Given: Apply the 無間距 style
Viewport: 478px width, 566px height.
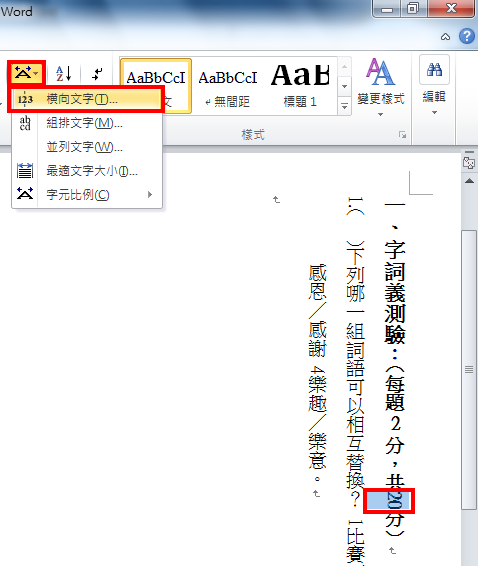Looking at the screenshot, I should (x=227, y=87).
